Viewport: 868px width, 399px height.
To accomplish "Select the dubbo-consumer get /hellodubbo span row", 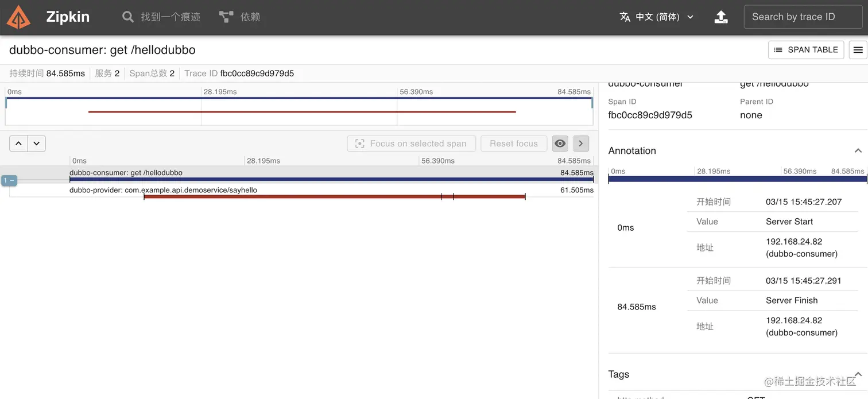I will pos(298,175).
